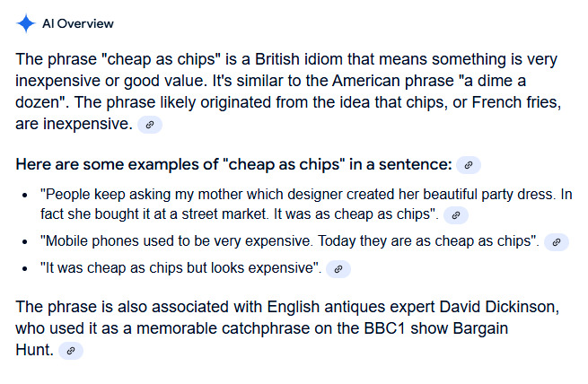Click the bullet point before the party dress example
This screenshot has width=588, height=384.
tap(25, 195)
